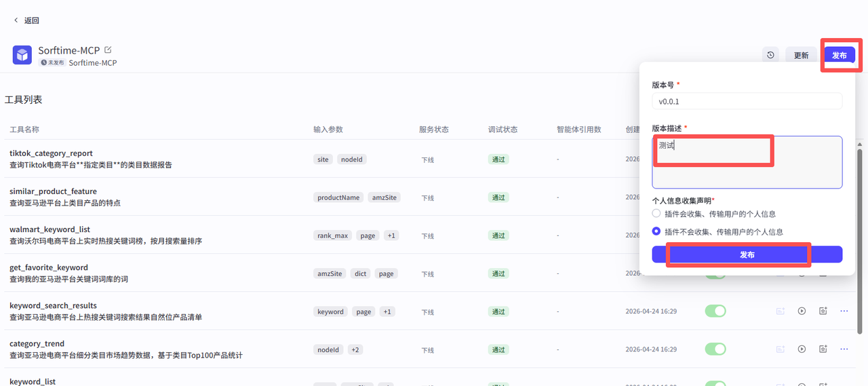The image size is (868, 386).
Task: Click the Sorftime-MCP cube logo
Action: point(22,55)
